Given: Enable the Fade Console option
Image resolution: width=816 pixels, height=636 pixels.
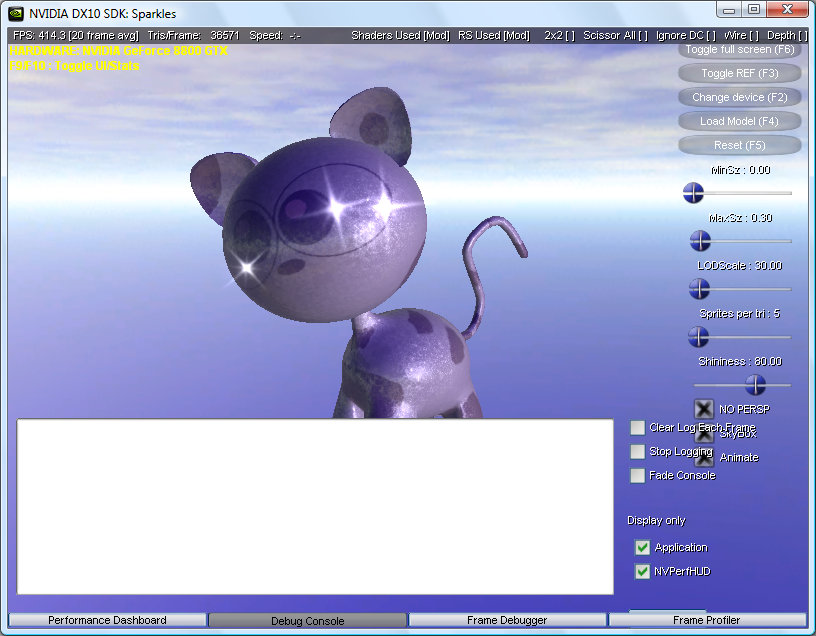Looking at the screenshot, I should (x=638, y=476).
